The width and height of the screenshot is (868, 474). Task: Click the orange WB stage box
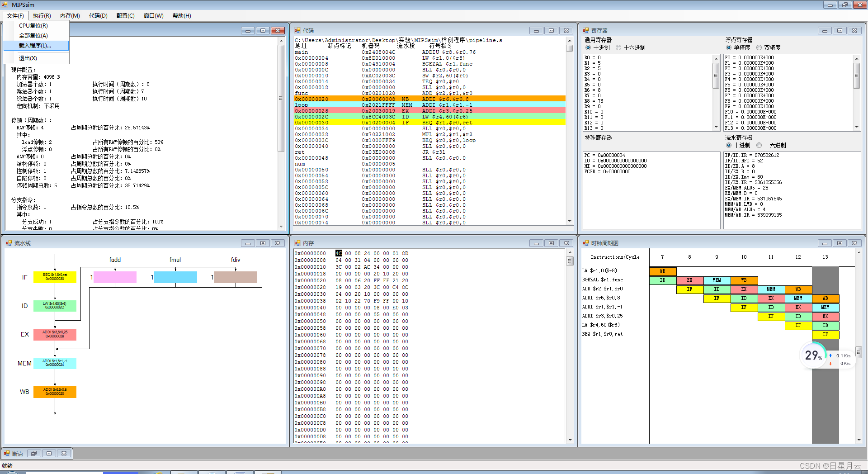tap(55, 392)
